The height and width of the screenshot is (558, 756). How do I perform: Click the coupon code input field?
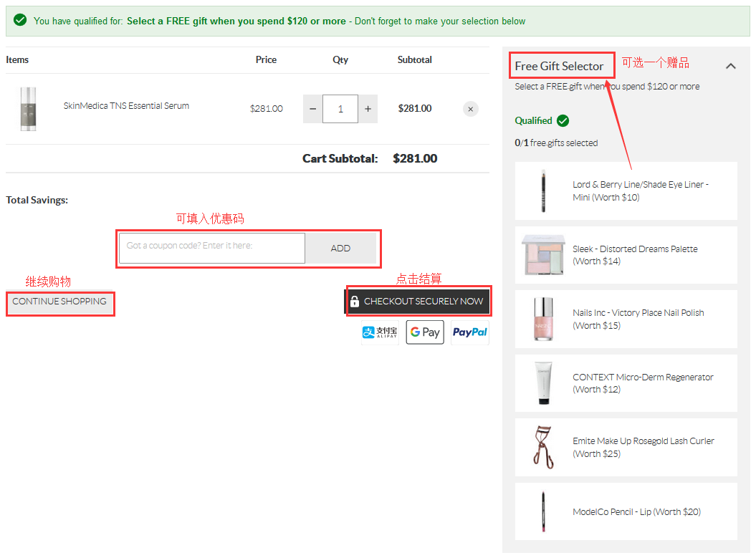pyautogui.click(x=212, y=248)
